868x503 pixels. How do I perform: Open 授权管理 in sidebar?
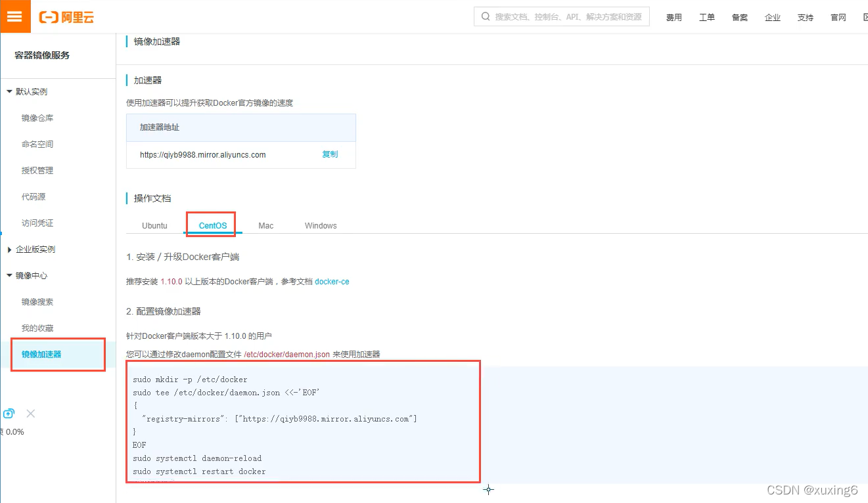pos(37,171)
